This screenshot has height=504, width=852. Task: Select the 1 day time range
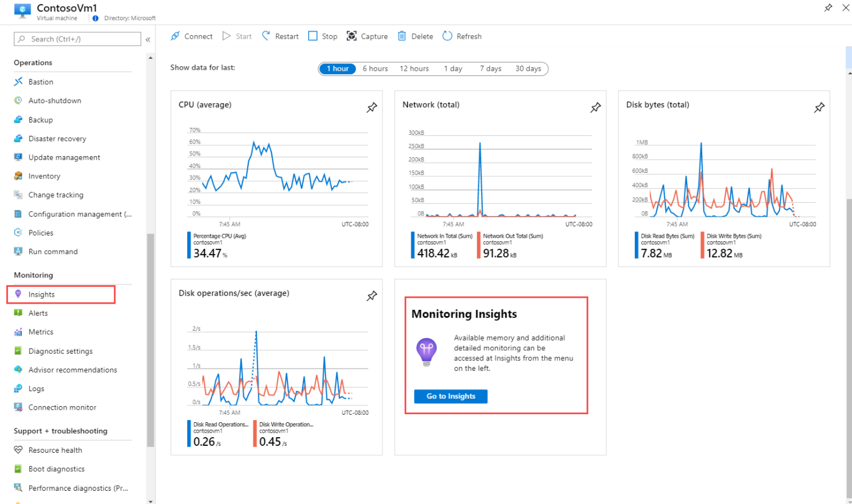[x=453, y=69]
